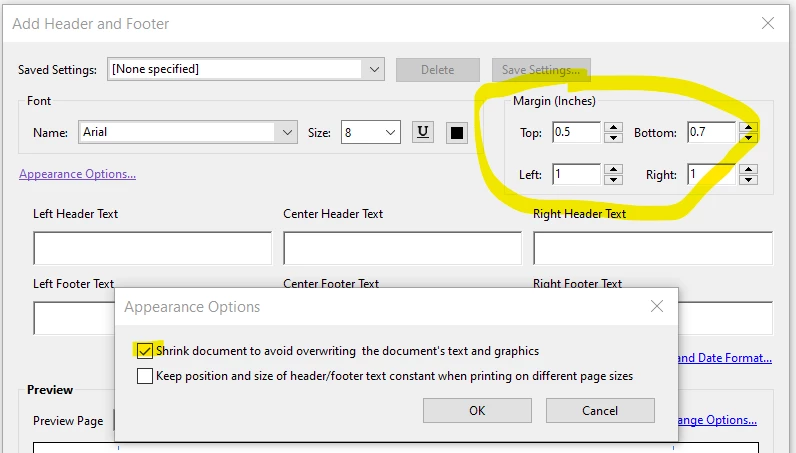Click the Save Settings button

click(541, 70)
